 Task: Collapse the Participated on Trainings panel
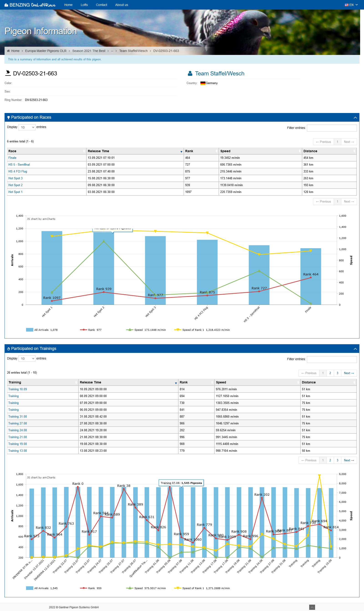[x=355, y=349]
